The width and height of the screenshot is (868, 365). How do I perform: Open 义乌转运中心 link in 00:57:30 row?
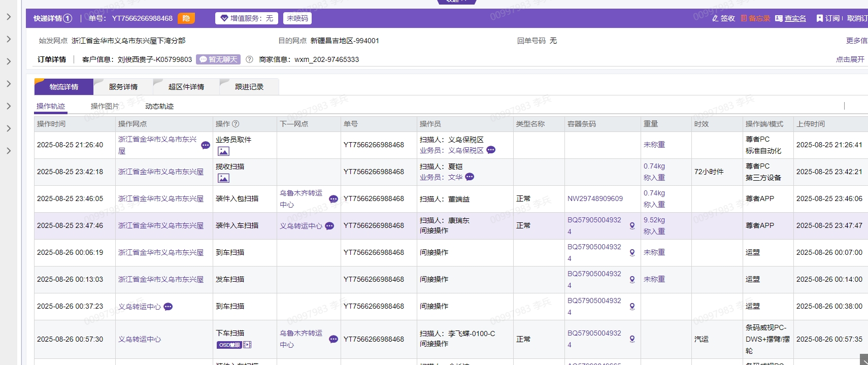tap(140, 339)
